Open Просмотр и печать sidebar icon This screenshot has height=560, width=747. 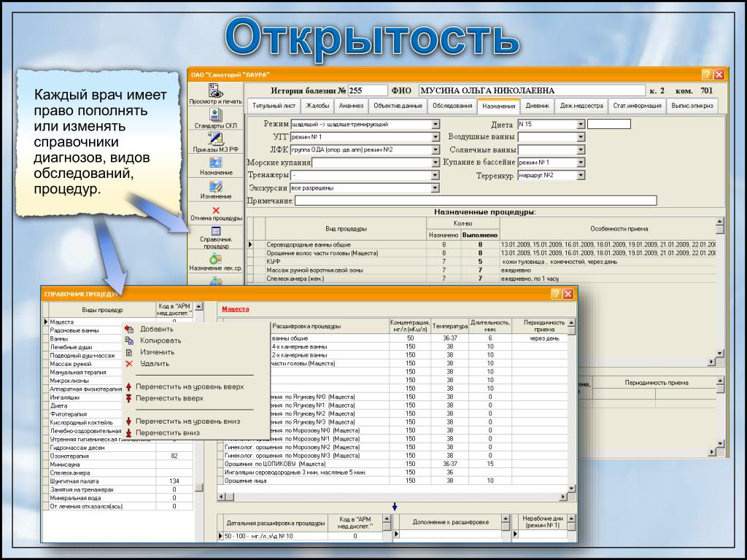tap(216, 90)
